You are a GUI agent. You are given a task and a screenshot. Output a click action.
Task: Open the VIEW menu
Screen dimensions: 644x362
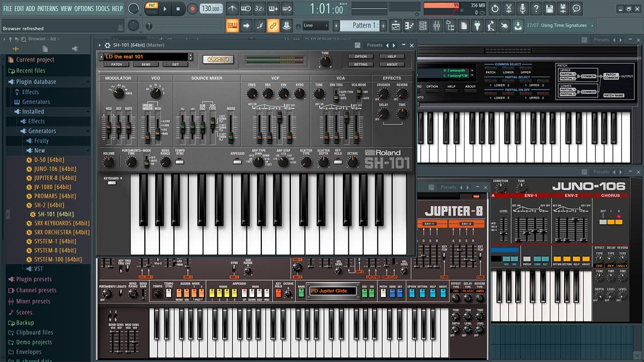tap(66, 9)
